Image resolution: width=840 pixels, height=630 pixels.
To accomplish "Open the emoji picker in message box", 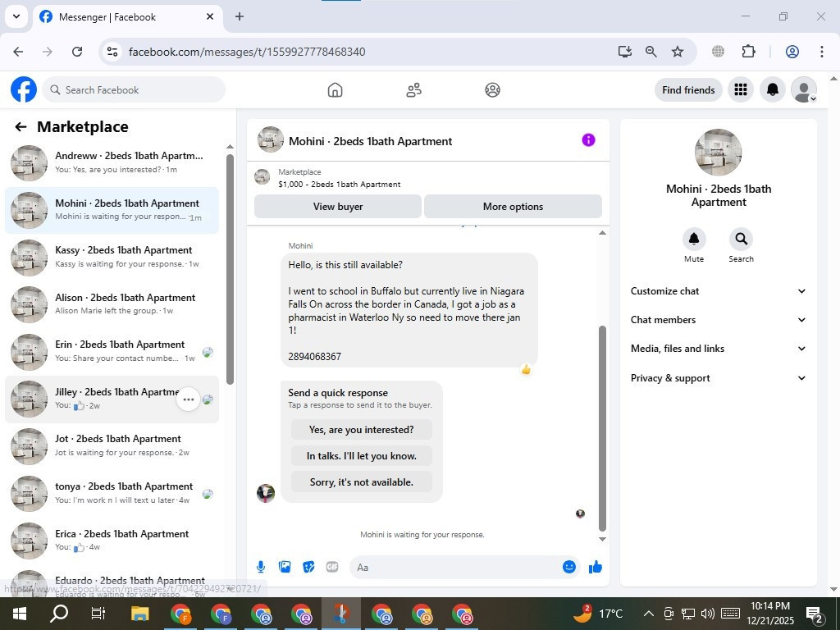I will tap(569, 567).
